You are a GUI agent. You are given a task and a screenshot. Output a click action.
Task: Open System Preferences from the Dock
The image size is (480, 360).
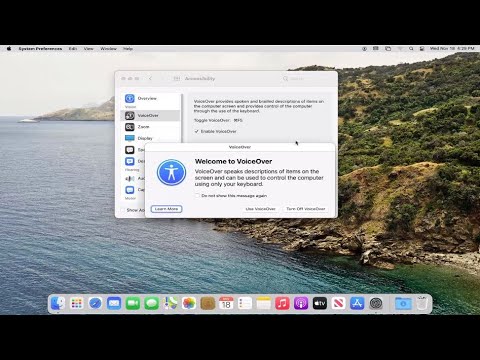point(376,303)
